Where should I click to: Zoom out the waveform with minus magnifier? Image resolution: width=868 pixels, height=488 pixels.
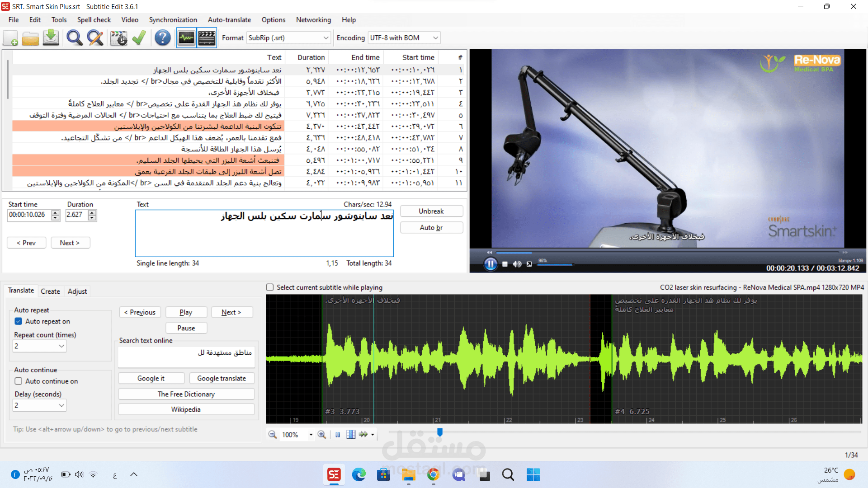tap(273, 435)
